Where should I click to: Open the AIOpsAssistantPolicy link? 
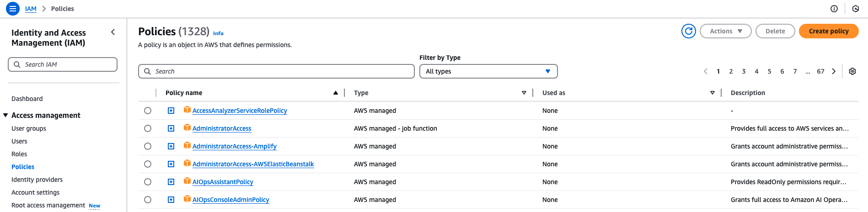pyautogui.click(x=223, y=182)
